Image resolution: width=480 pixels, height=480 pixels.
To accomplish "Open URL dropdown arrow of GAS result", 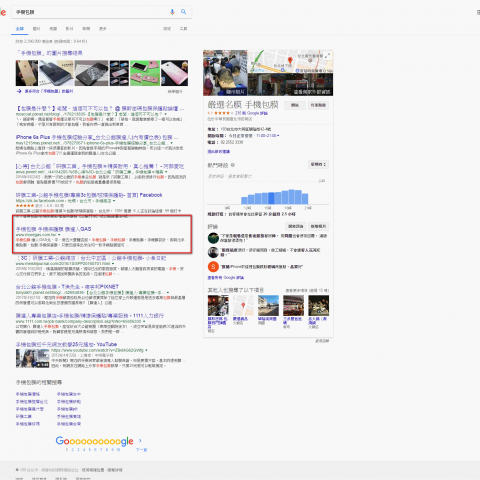I will pyautogui.click(x=59, y=235).
